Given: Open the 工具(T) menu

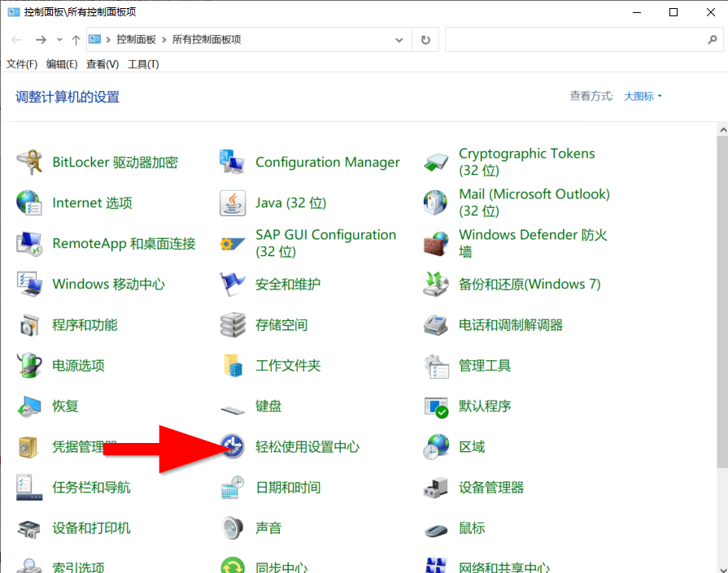Looking at the screenshot, I should coord(143,64).
